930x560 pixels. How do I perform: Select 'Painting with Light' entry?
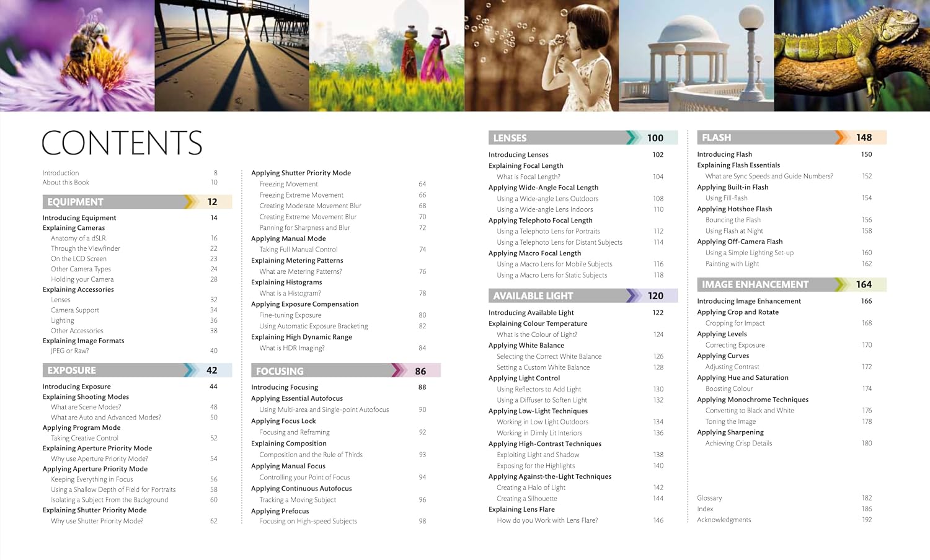732,264
